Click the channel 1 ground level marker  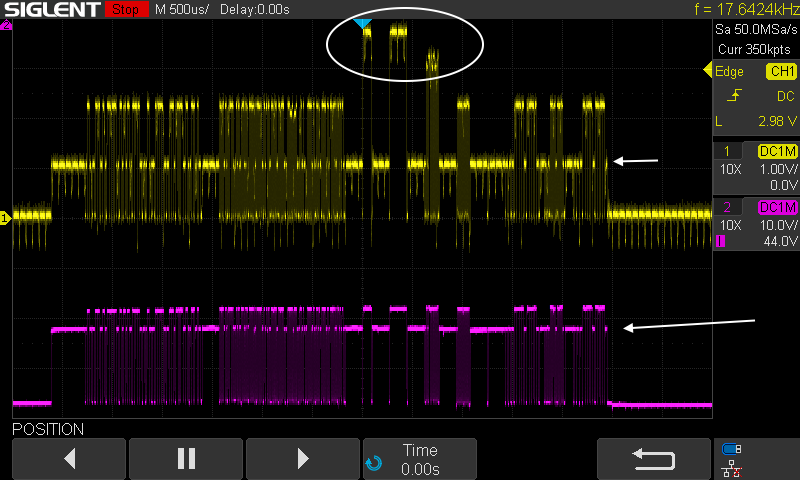coord(5,218)
